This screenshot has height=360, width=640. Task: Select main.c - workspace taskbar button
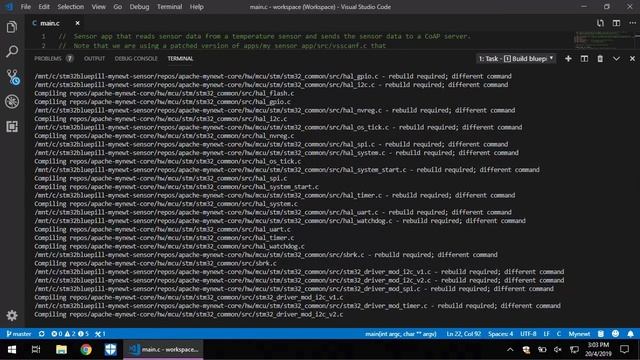(x=163, y=349)
